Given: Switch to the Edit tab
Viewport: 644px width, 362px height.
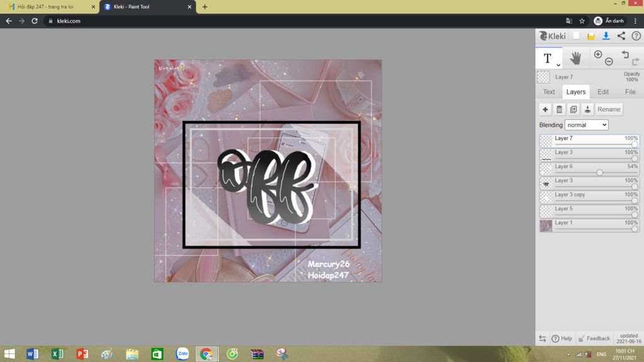Looking at the screenshot, I should tap(603, 92).
